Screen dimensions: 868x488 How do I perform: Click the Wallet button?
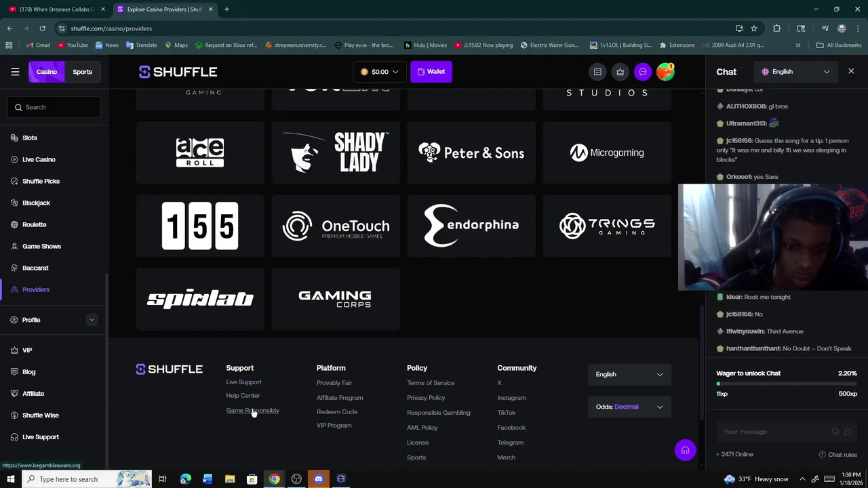[431, 72]
